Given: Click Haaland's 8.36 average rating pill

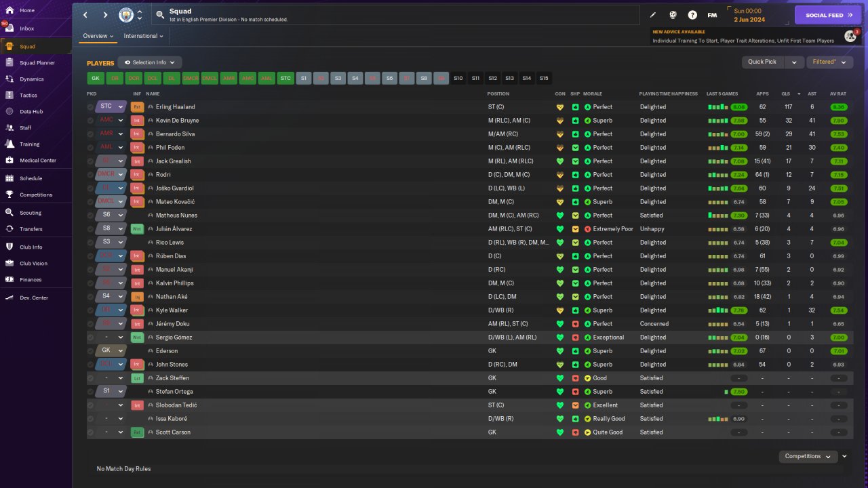Looking at the screenshot, I should pos(838,107).
